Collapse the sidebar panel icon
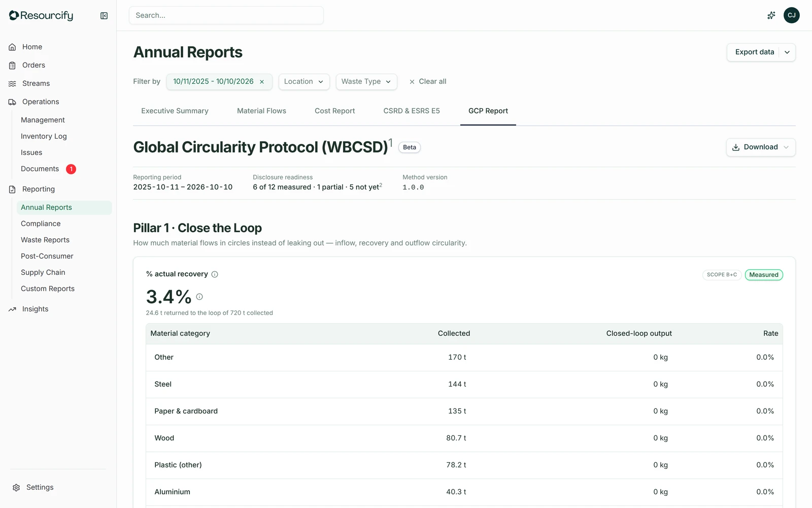The height and width of the screenshot is (508, 812). 104,16
